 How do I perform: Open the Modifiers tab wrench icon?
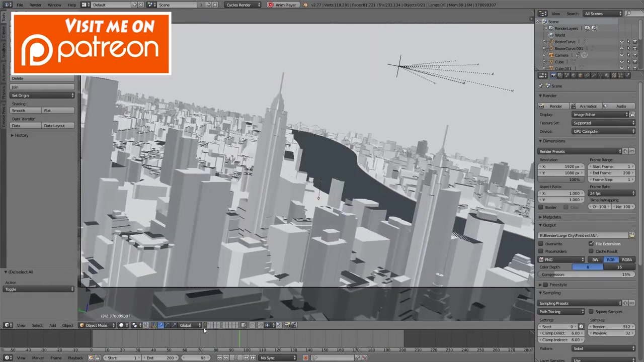click(594, 75)
